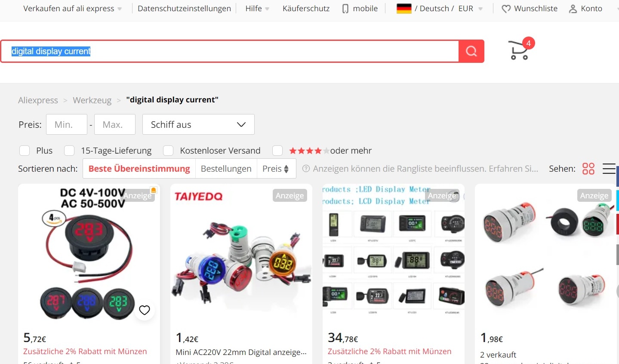Click the Min. price input field
This screenshot has height=364, width=619.
point(67,124)
